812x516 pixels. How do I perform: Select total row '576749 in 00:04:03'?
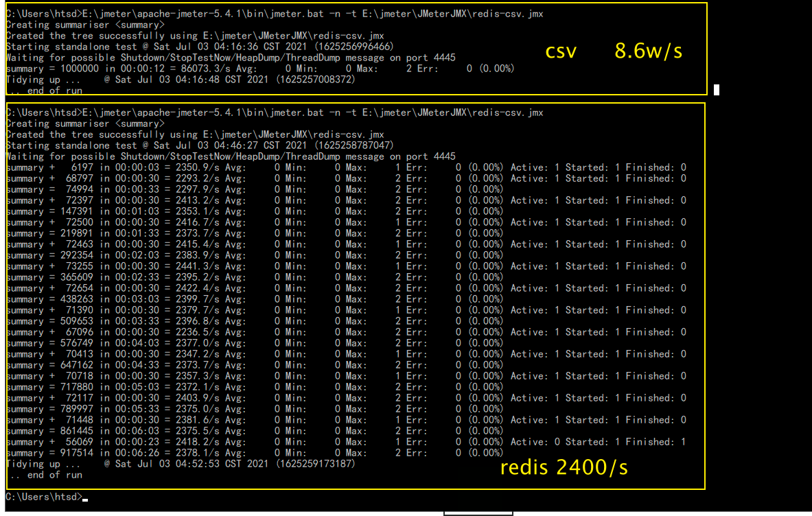point(255,343)
